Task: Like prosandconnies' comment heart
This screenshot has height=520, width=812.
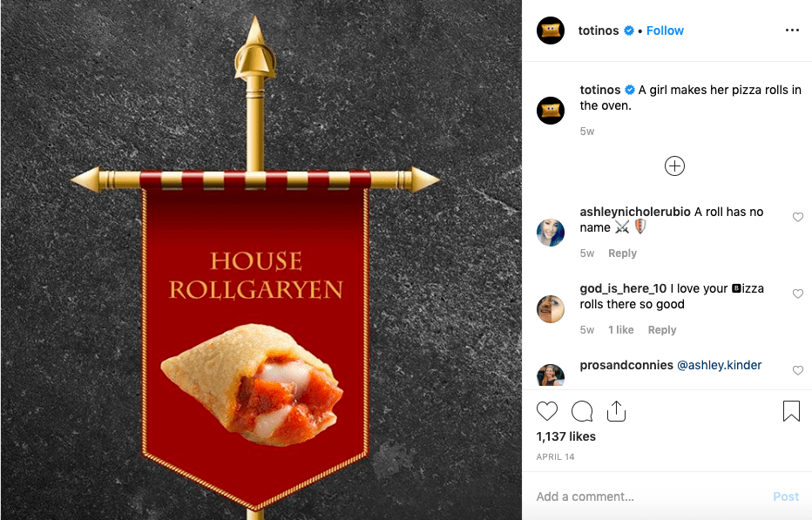Action: (798, 370)
